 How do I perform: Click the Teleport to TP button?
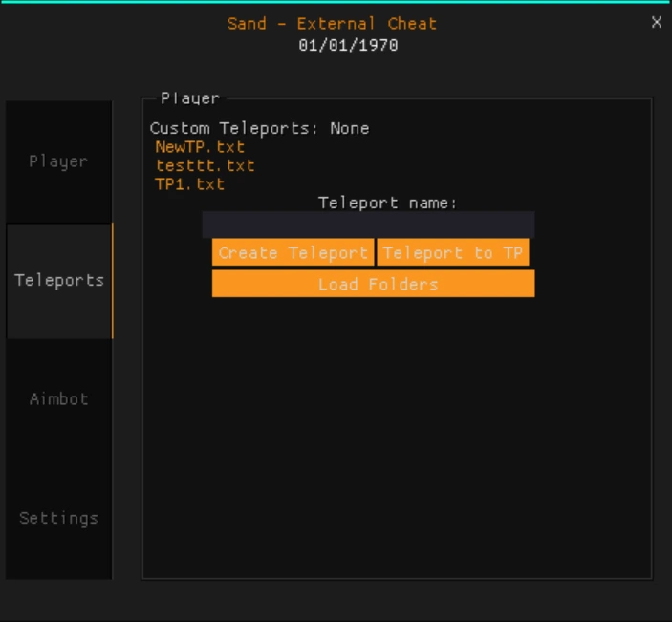453,253
